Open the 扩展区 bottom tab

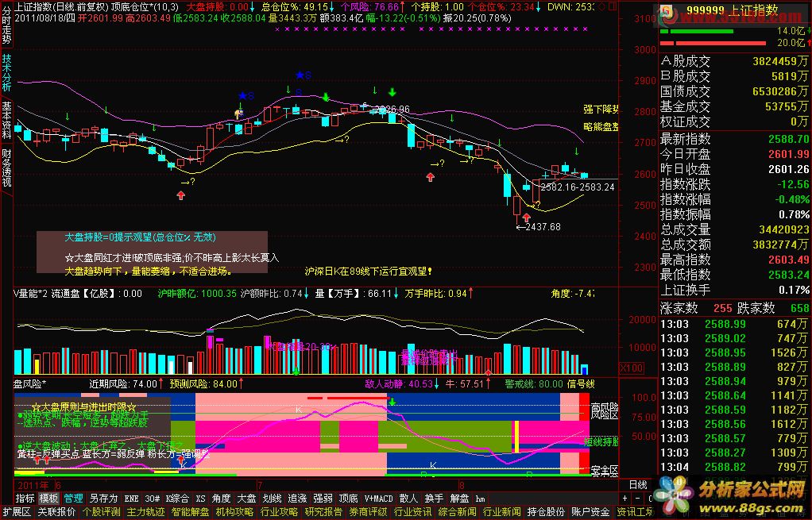pos(17,512)
